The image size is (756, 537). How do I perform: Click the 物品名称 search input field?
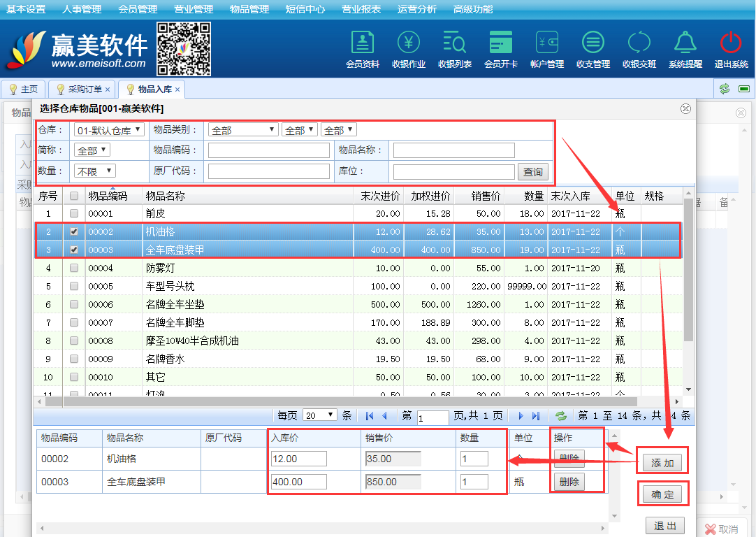click(x=453, y=150)
